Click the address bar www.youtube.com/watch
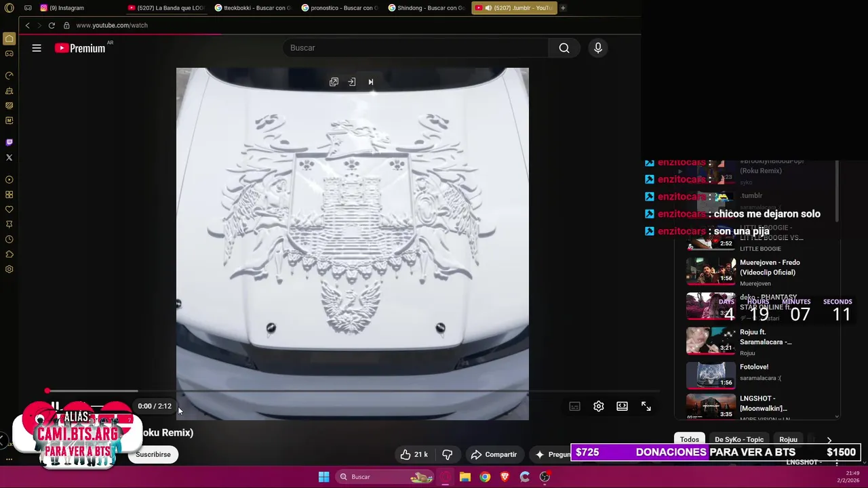The height and width of the screenshot is (488, 868). (x=112, y=25)
